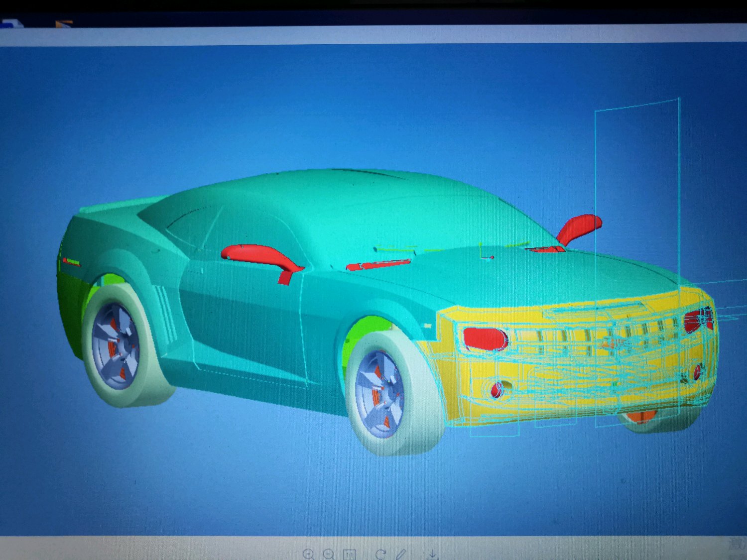Zoom in on the car model image
Viewport: 747px width, 560px height.
308,554
